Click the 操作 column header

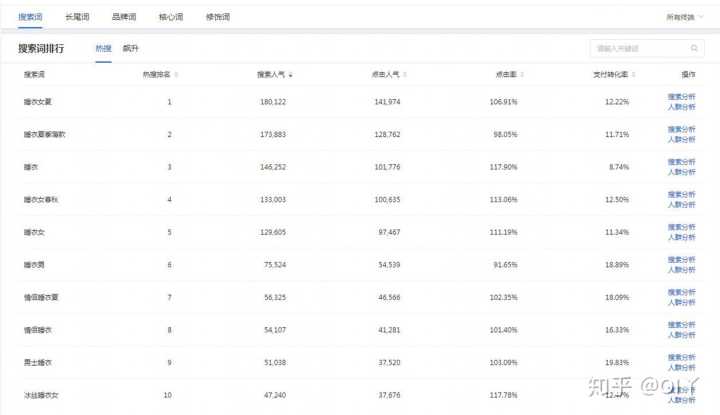[688, 75]
